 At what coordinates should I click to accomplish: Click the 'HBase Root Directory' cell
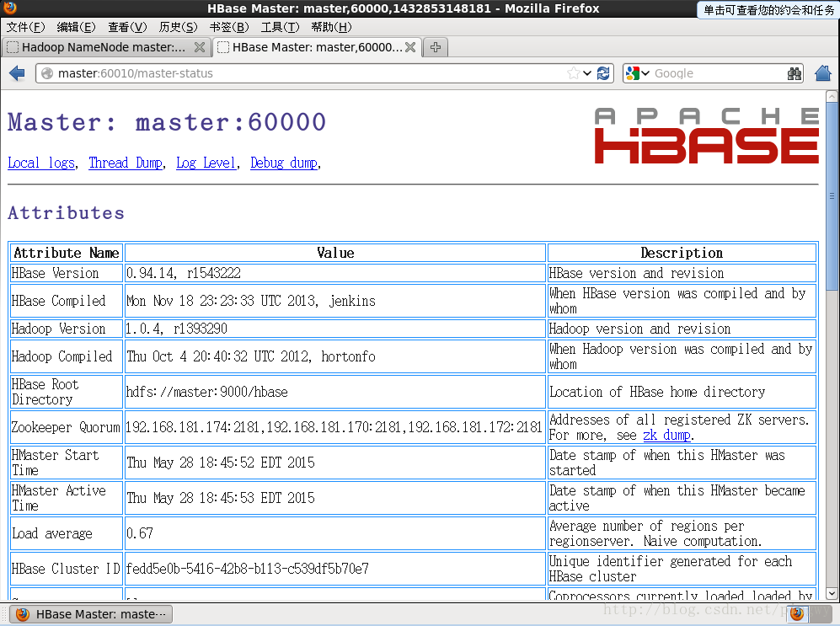(x=67, y=392)
